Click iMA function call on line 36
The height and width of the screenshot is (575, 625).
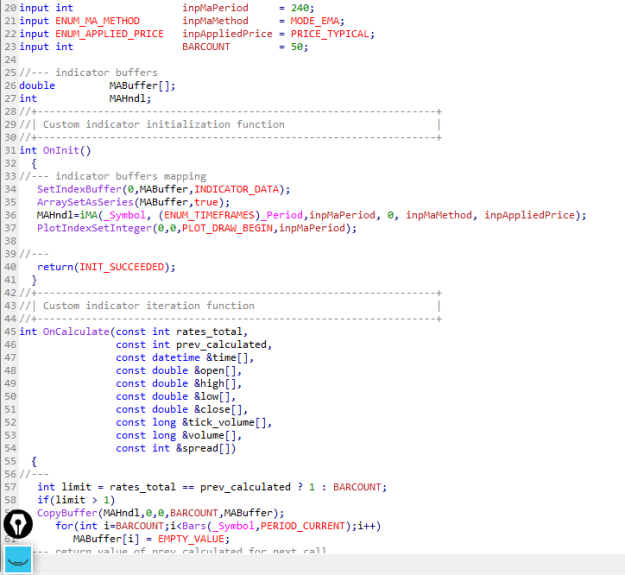pos(88,215)
